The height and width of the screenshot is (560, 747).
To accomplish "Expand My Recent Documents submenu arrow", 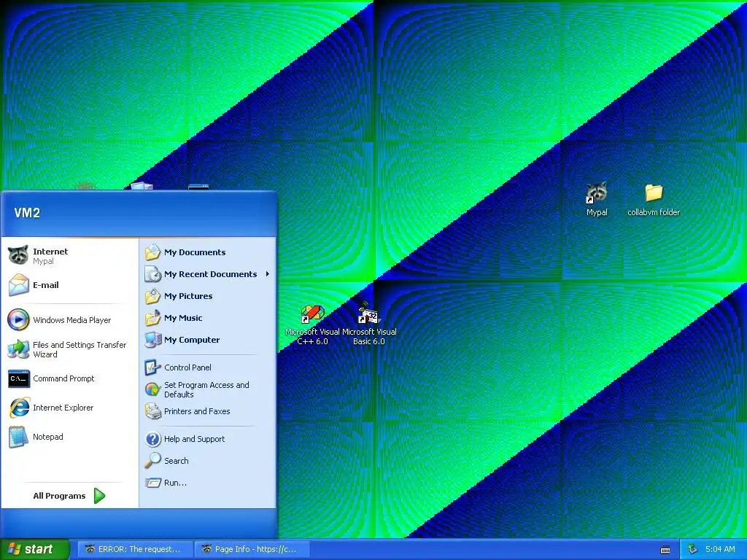I will tap(268, 274).
